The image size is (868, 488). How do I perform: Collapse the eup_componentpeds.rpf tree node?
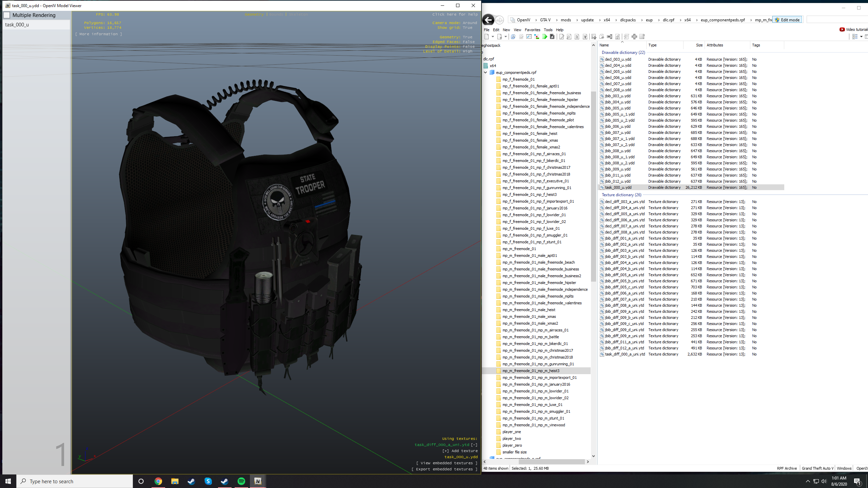coord(485,72)
